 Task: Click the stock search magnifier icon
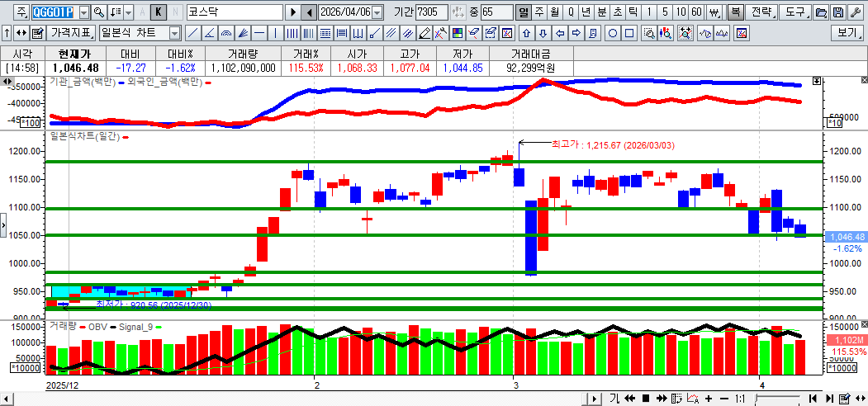98,12
